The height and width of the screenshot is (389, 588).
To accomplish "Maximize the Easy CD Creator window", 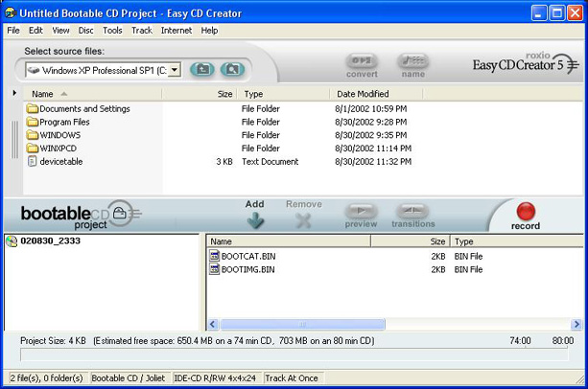I will (557, 13).
